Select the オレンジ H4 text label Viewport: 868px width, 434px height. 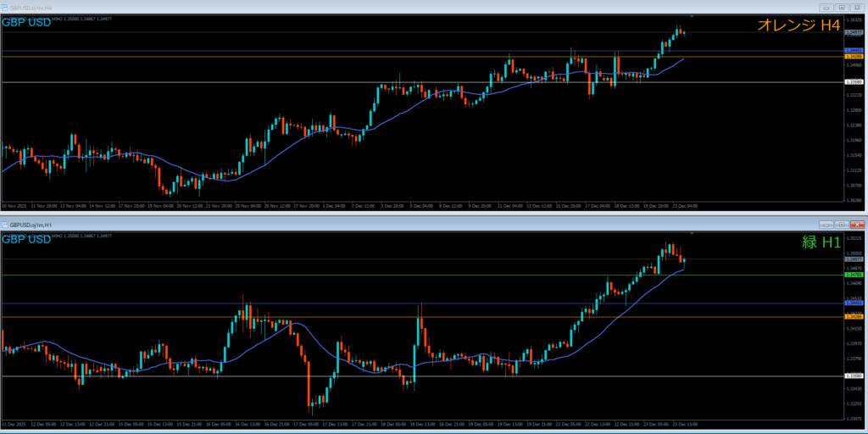tap(798, 25)
